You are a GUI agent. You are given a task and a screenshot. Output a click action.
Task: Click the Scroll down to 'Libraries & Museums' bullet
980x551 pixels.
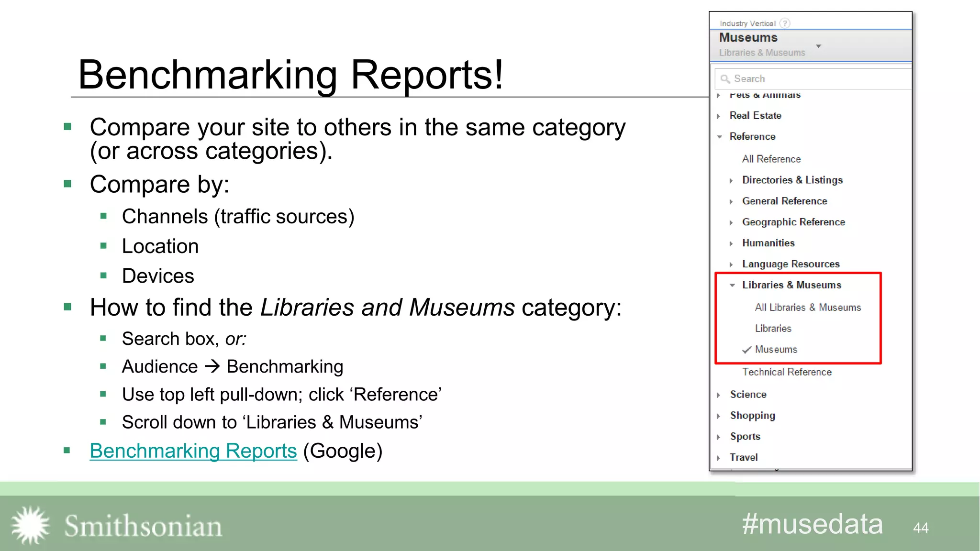click(x=272, y=422)
